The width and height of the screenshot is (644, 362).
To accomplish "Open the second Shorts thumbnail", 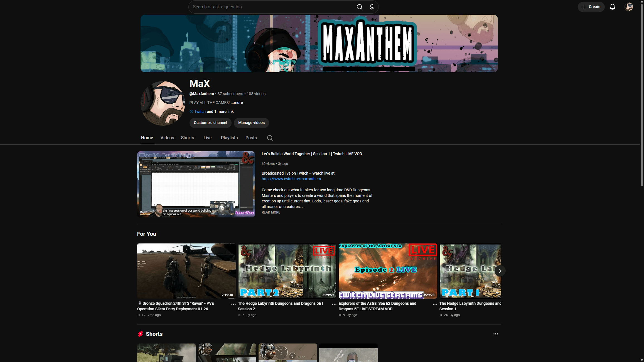I will 227,353.
